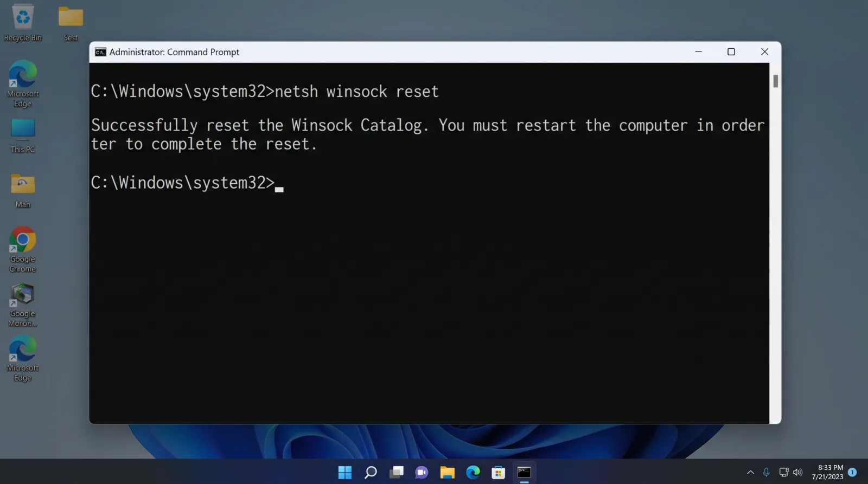Select the Google Chrome desktop shortcut

point(23,249)
